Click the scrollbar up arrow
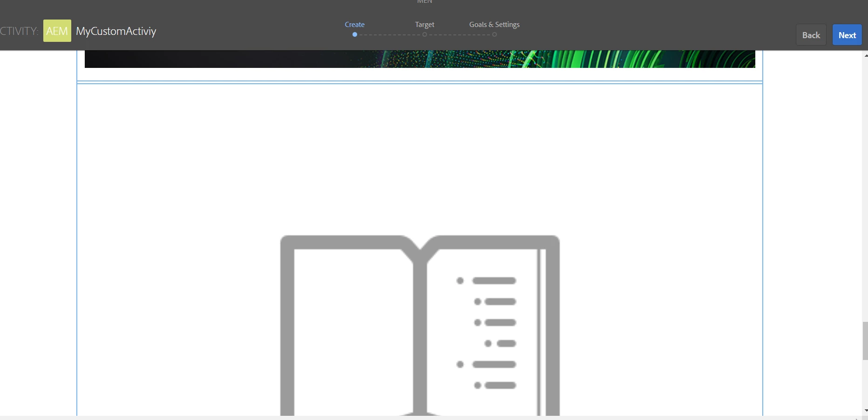Screen dimensions: 868x420 pos(865,55)
